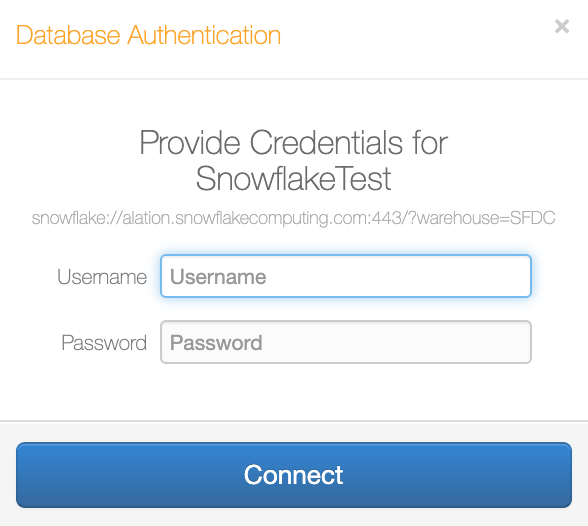Click the snowflake connection URL text

(x=293, y=218)
